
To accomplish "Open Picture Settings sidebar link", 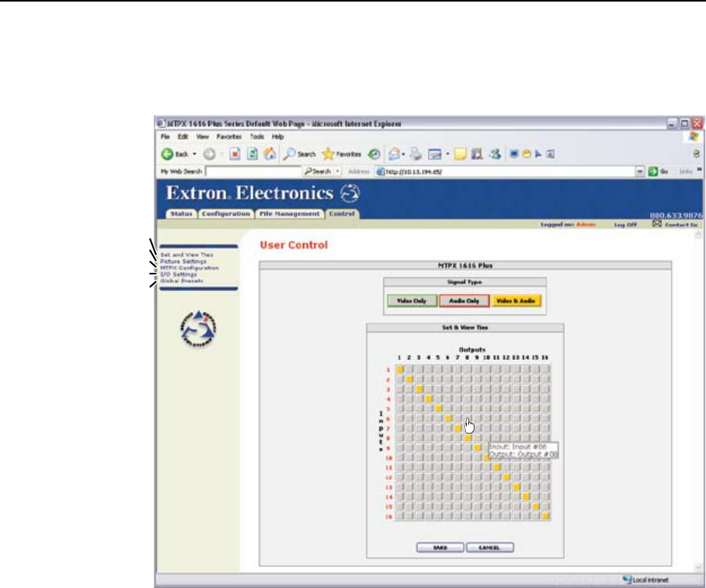I will point(184,261).
